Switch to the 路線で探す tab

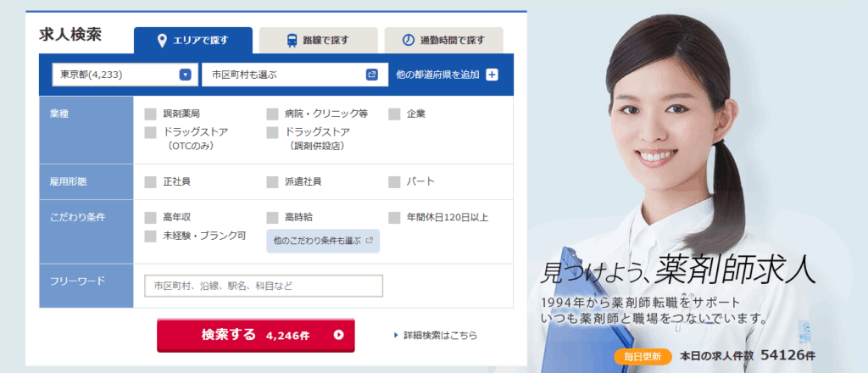point(319,41)
